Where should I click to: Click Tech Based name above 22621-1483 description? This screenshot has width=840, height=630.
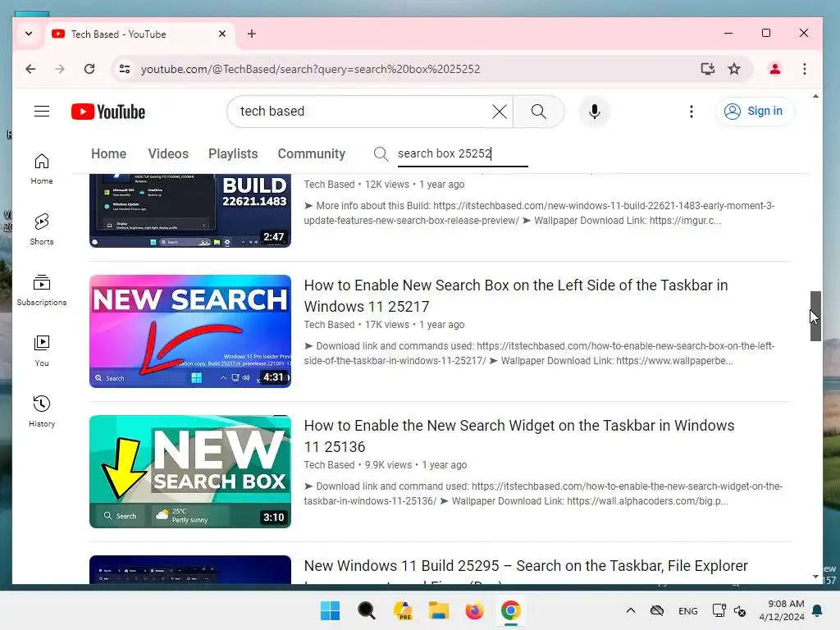[329, 185]
